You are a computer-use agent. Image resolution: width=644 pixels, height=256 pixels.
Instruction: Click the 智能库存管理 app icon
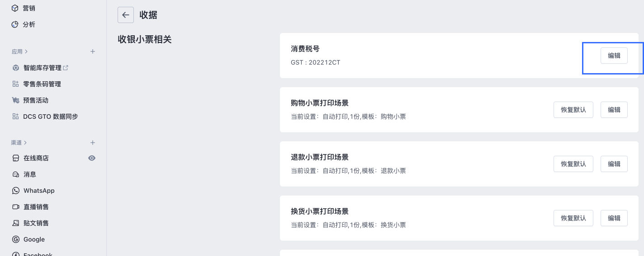(16, 68)
